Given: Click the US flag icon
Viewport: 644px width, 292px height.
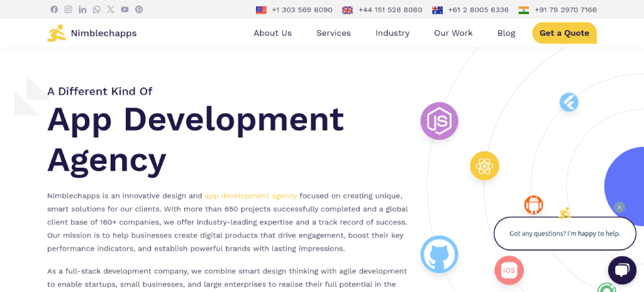Looking at the screenshot, I should click(261, 10).
